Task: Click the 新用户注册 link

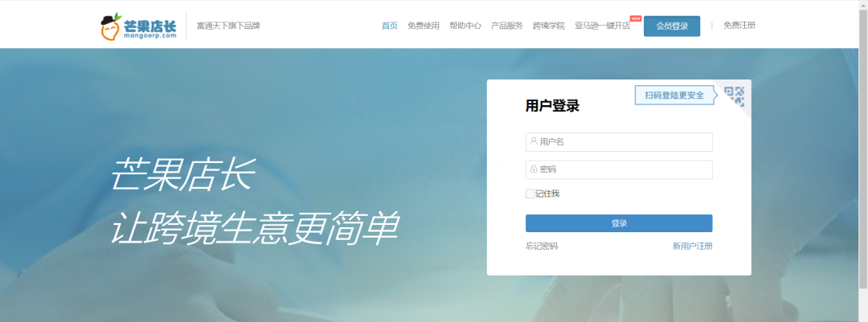Action: tap(693, 247)
